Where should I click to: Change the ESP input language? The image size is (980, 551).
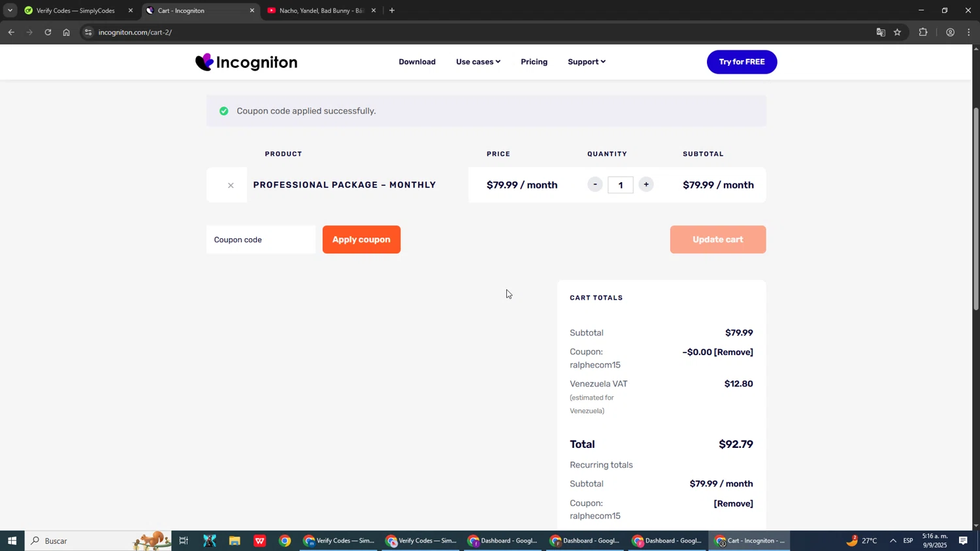click(908, 541)
